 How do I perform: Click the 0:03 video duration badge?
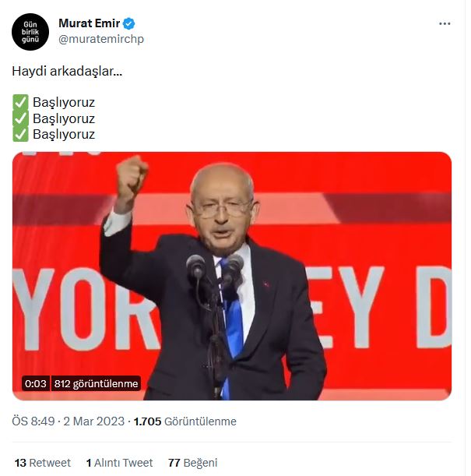[x=36, y=384]
